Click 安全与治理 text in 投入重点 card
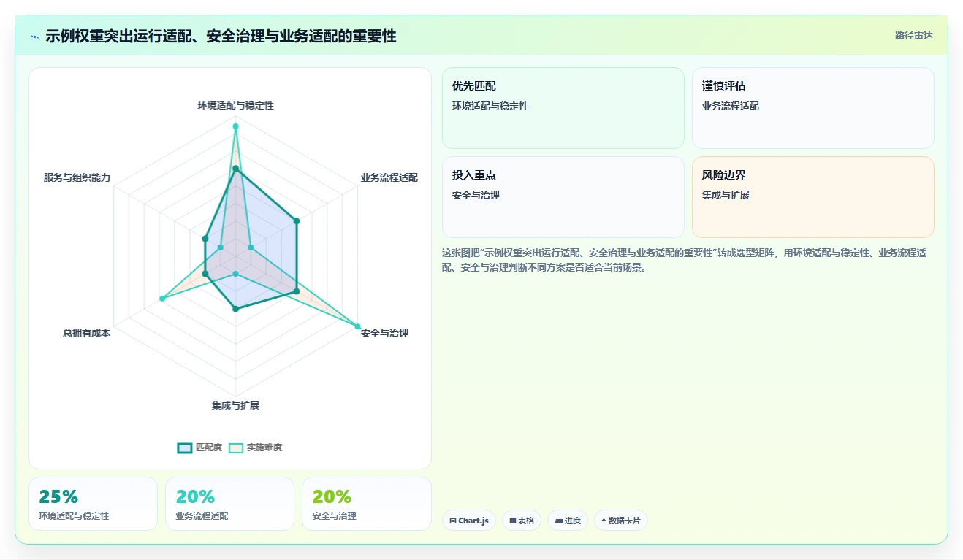 point(476,195)
